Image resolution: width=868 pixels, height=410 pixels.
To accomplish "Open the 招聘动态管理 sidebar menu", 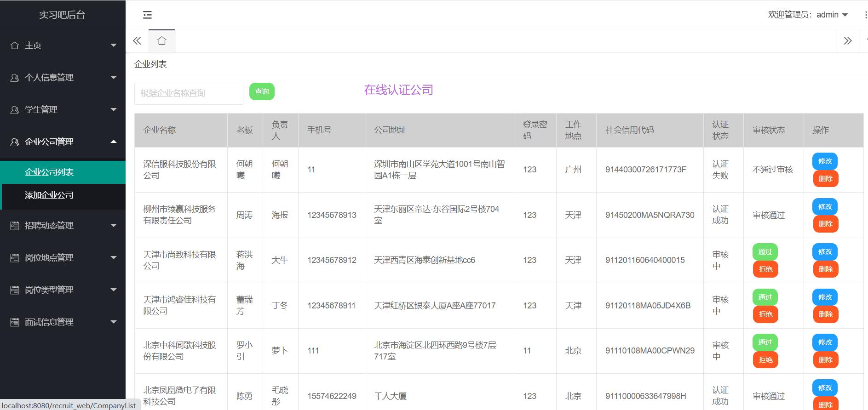I will 63,225.
